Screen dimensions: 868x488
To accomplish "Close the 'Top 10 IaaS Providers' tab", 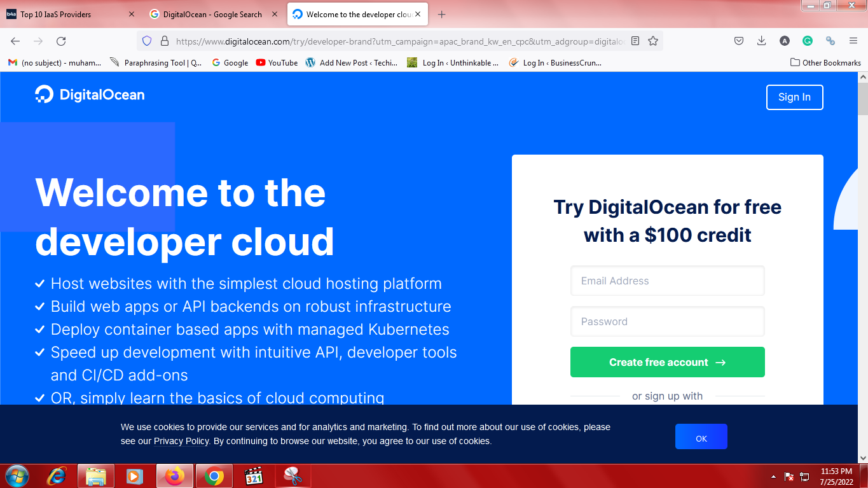I will 131,14.
